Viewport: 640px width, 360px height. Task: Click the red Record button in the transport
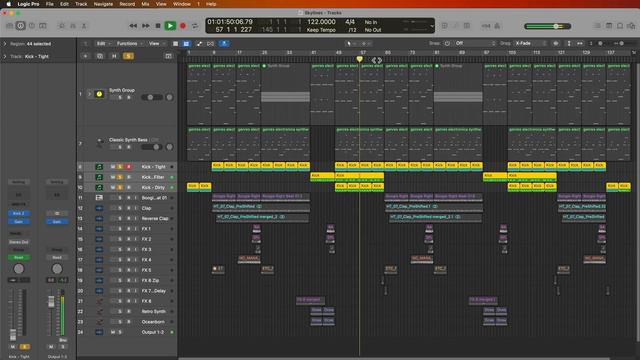point(183,26)
